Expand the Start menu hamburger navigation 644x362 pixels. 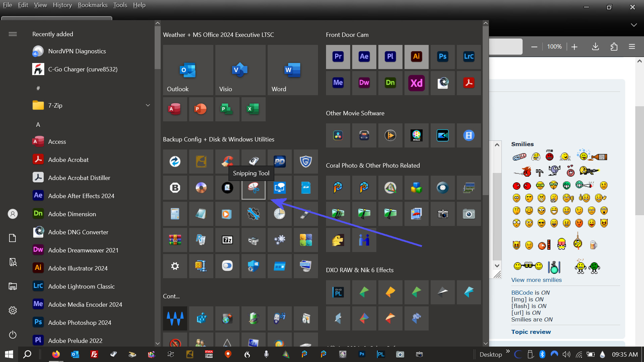(x=13, y=34)
